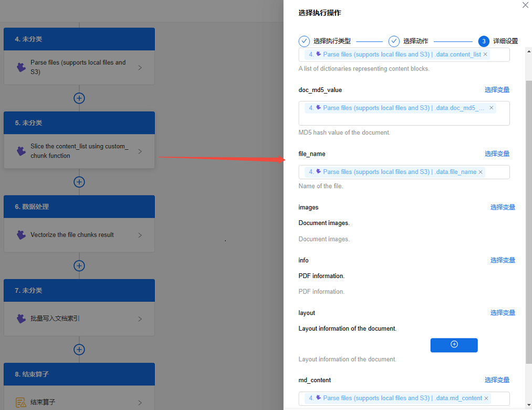Remove the .data.content_list variable tag
The height and width of the screenshot is (410, 532).
point(485,54)
